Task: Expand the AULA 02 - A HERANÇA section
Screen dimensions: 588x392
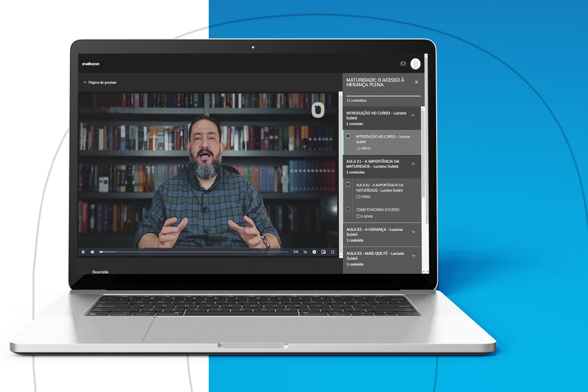Action: (413, 232)
